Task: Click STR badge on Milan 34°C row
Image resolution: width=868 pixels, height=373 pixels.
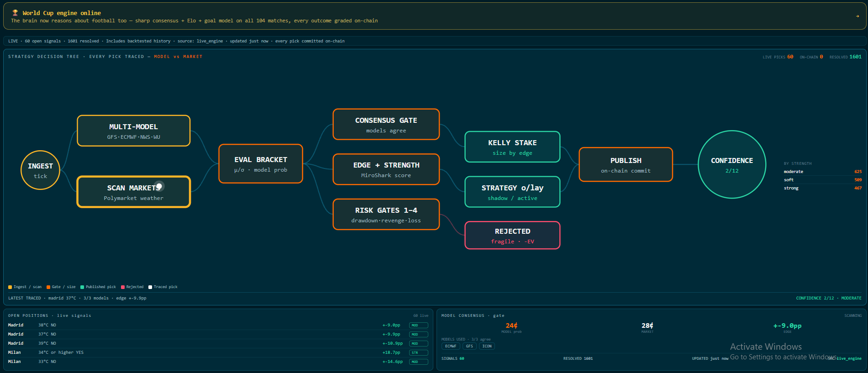Action: point(418,353)
